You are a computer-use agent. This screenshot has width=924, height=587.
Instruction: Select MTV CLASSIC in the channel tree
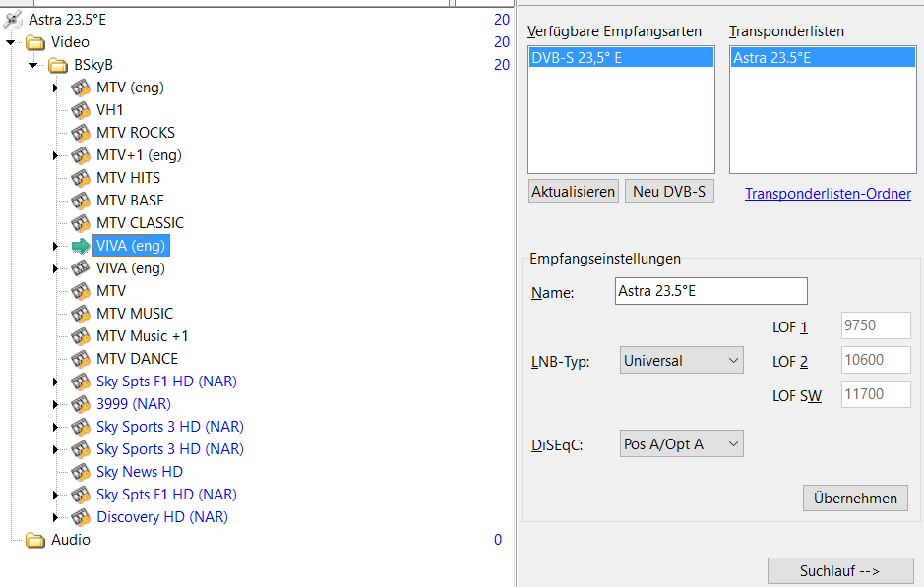coord(140,223)
